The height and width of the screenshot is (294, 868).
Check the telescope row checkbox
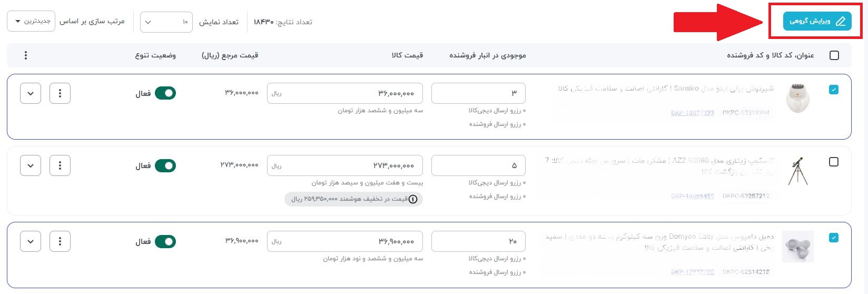[x=834, y=162]
